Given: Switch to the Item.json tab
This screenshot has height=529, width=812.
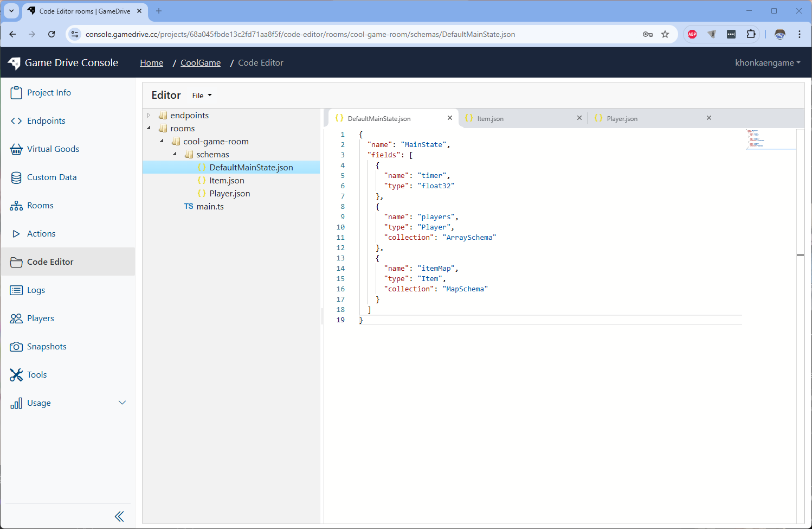Looking at the screenshot, I should pyautogui.click(x=491, y=118).
